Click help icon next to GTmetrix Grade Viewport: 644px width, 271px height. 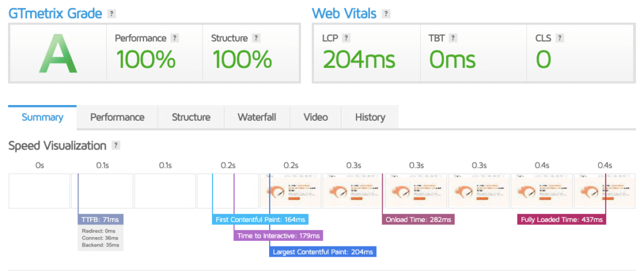[x=111, y=13]
